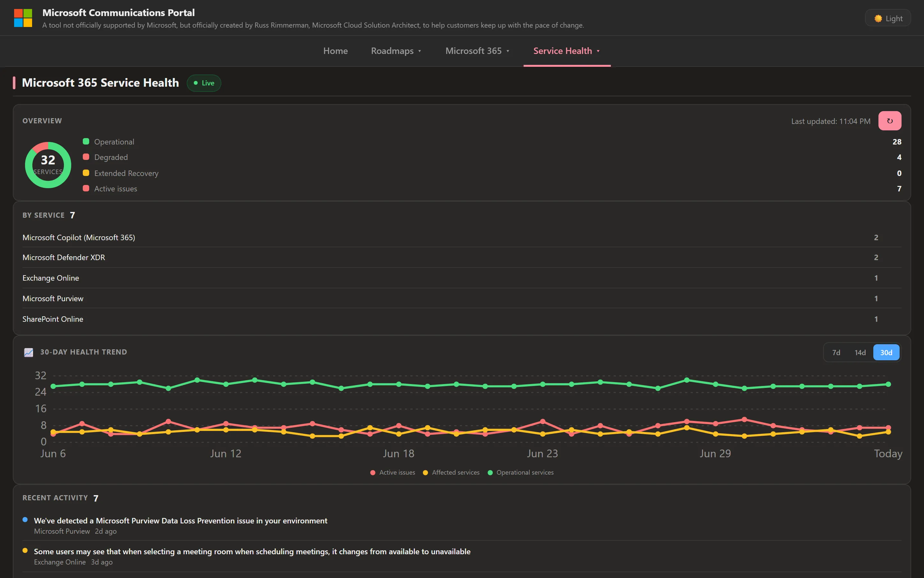Open Microsoft Defender XDR service row
This screenshot has height=578, width=924.
[x=462, y=258]
